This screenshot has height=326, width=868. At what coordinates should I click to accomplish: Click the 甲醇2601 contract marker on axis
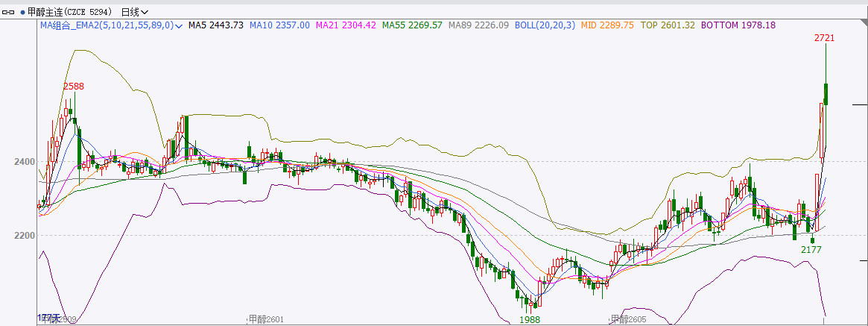[266, 319]
